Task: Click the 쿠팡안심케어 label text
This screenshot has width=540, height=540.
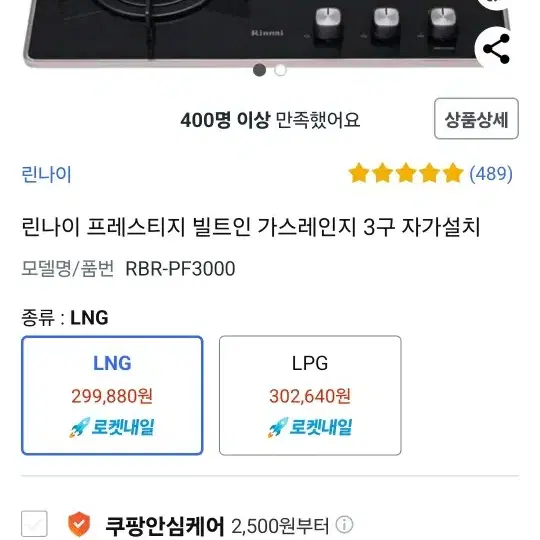Action: pyautogui.click(x=165, y=526)
